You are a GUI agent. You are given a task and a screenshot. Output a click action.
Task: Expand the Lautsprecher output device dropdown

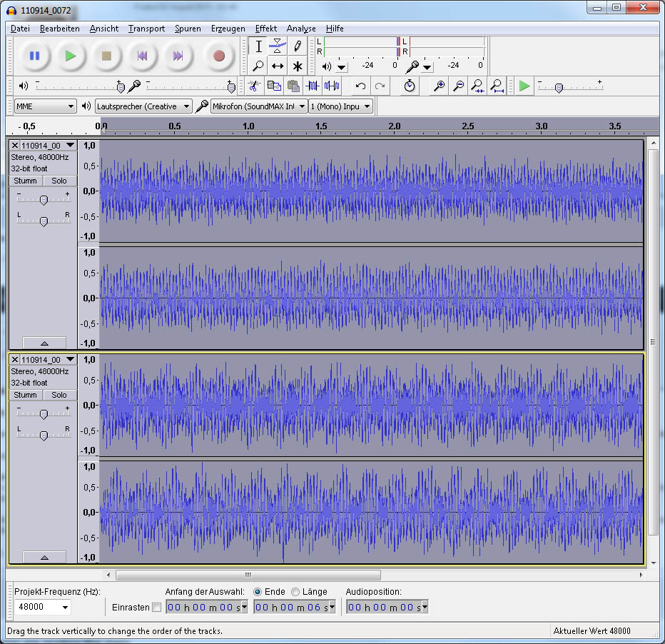pos(143,106)
